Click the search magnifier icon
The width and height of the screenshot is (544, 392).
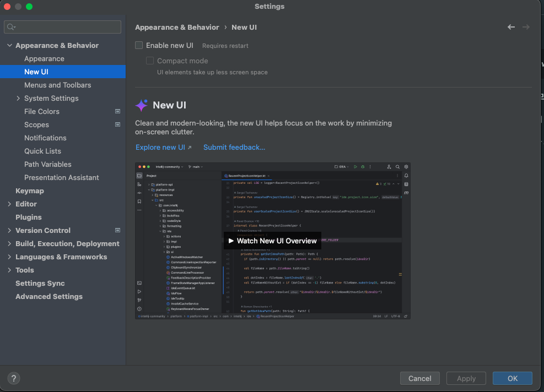tap(11, 26)
